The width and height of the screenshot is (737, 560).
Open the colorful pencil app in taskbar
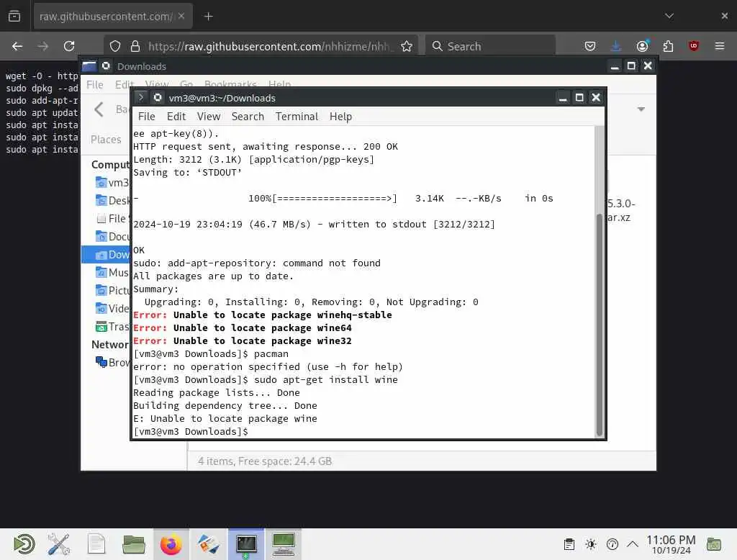pos(209,544)
